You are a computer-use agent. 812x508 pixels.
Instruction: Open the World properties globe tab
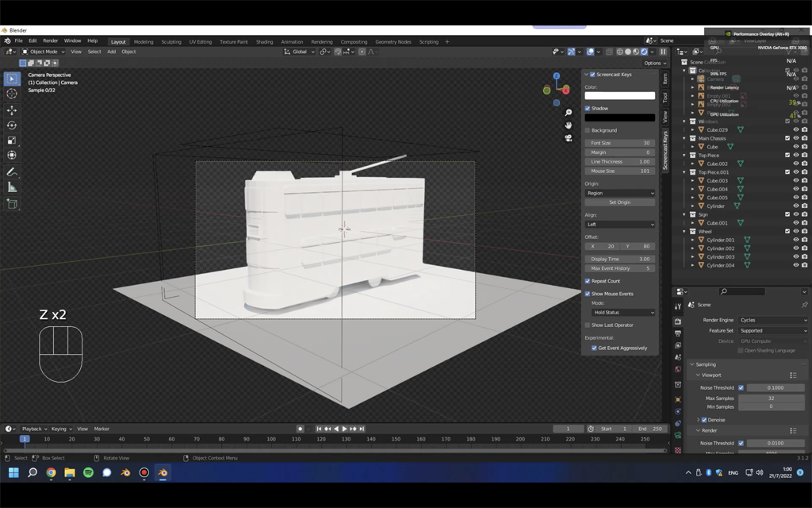[x=678, y=370]
